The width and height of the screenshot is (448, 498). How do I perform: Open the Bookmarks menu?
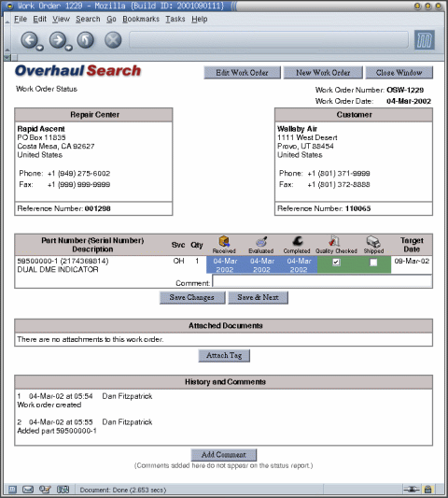click(141, 19)
